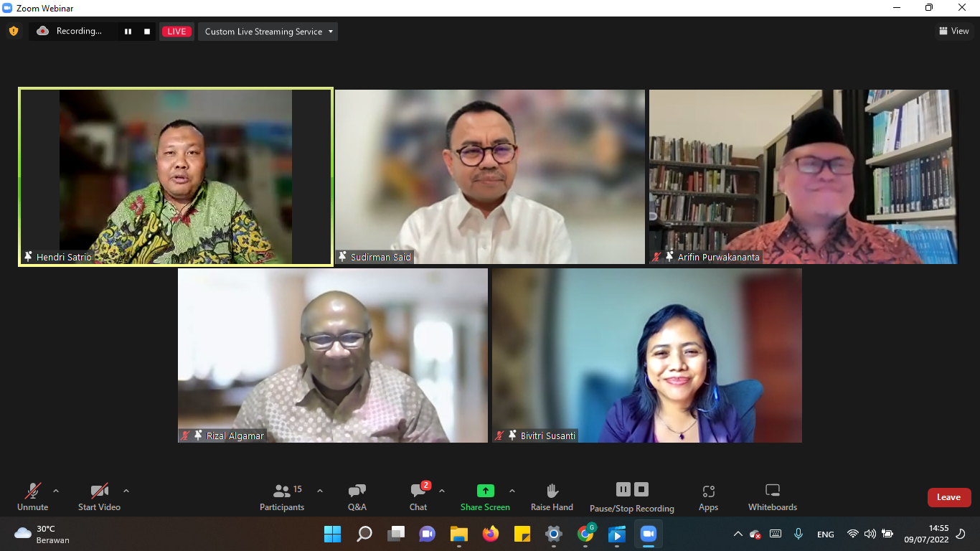Open Wi-Fi network tray icon
The image size is (980, 551).
852,534
